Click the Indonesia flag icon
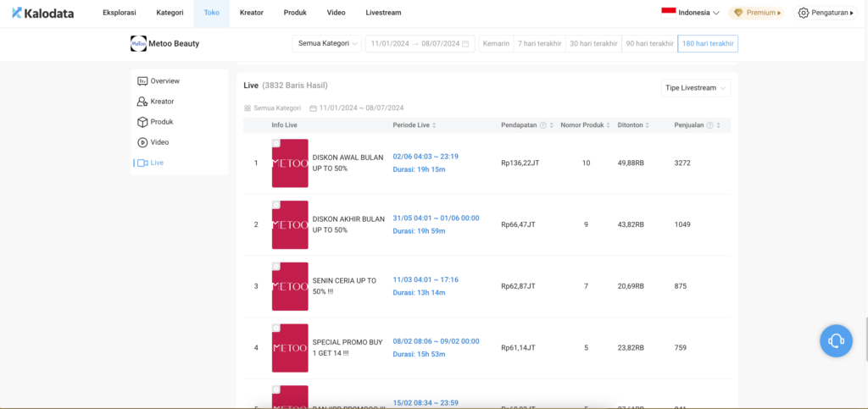Screen dimensions: 868x409 pos(669,13)
